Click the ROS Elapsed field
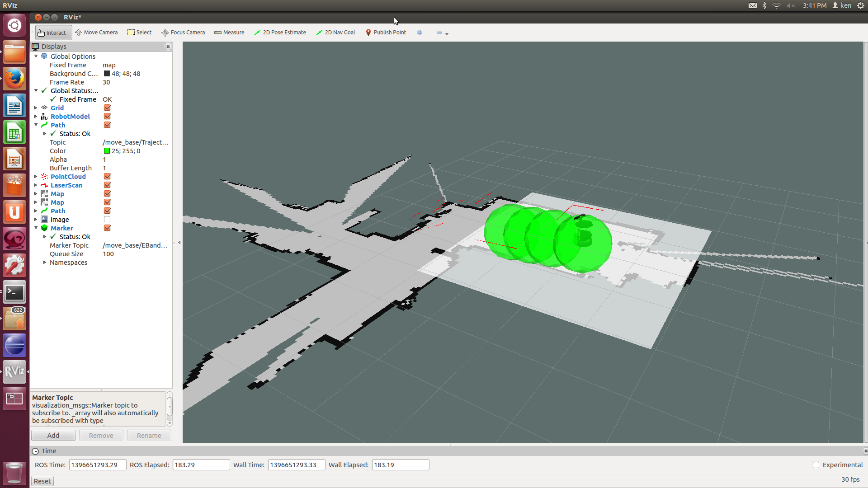This screenshot has width=868, height=488. point(201,465)
